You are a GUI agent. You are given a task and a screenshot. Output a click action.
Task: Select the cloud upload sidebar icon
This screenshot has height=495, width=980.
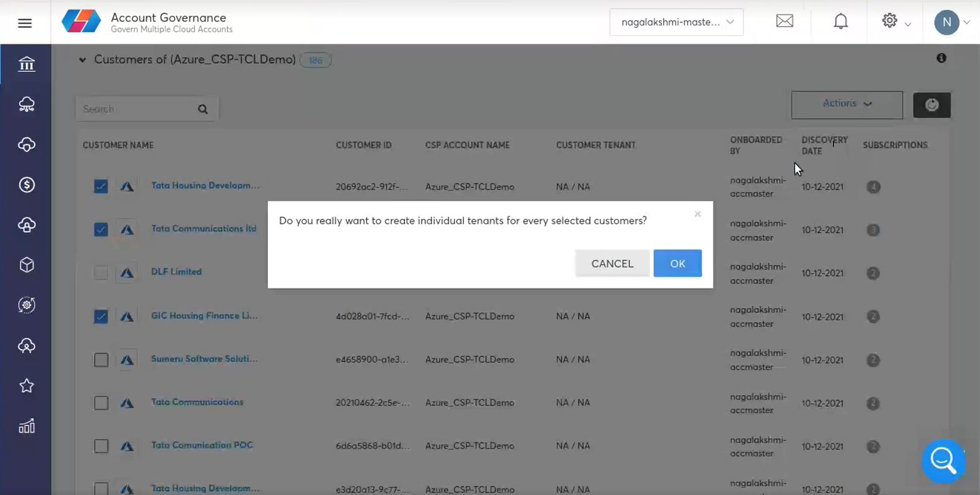[x=26, y=225]
